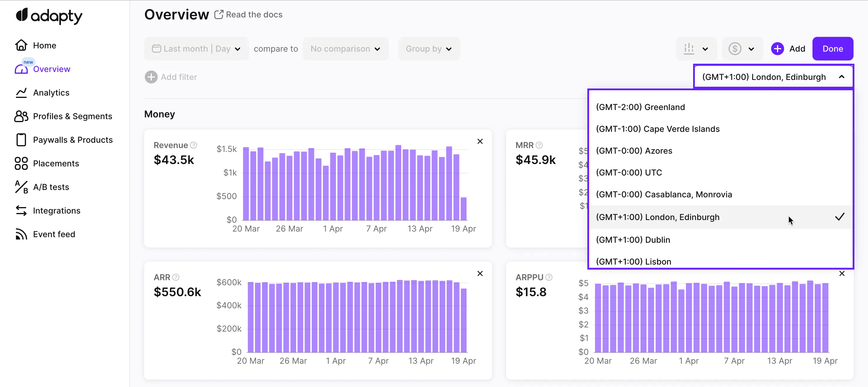Remove the Revenue chart card
The height and width of the screenshot is (387, 868).
tap(480, 141)
